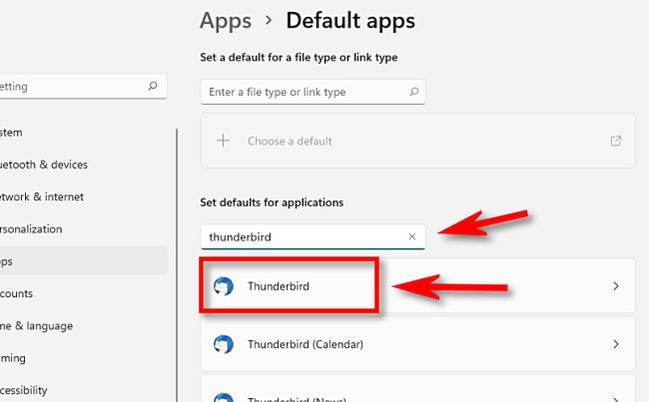Select Apps in the sidebar
649x402 pixels.
pyautogui.click(x=83, y=261)
